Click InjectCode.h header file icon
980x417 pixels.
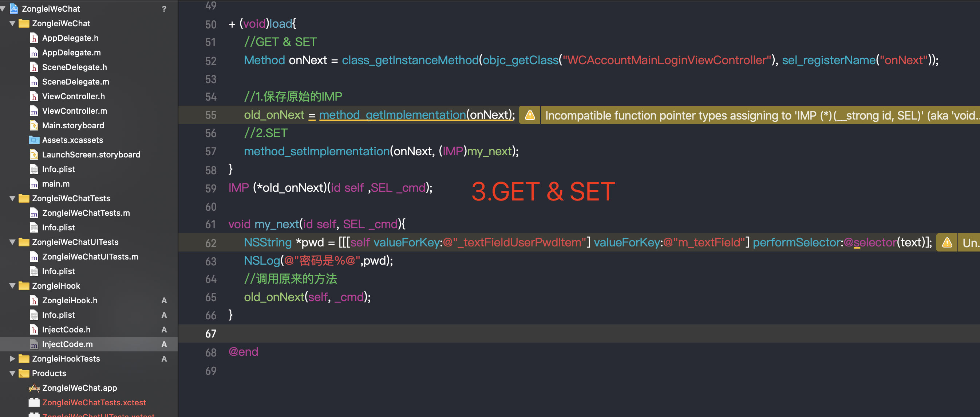[x=34, y=330]
